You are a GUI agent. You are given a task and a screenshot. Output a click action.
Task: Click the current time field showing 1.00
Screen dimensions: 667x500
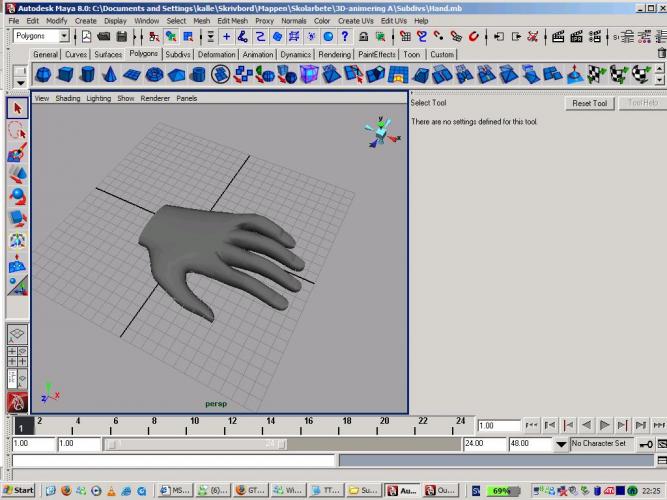(x=499, y=426)
